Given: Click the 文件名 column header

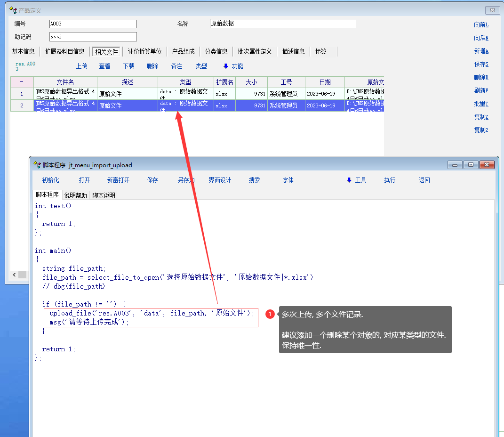Looking at the screenshot, I should (65, 82).
